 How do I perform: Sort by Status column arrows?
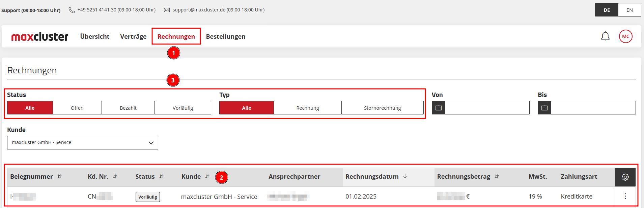161,177
